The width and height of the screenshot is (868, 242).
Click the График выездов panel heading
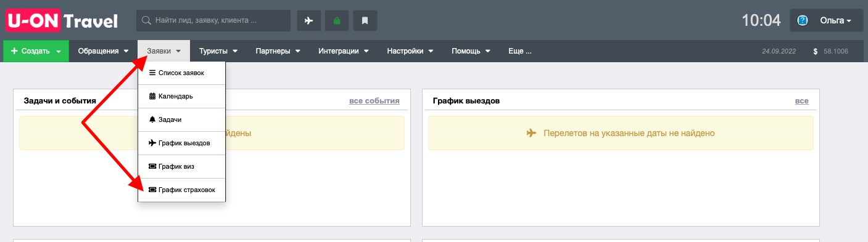(466, 100)
